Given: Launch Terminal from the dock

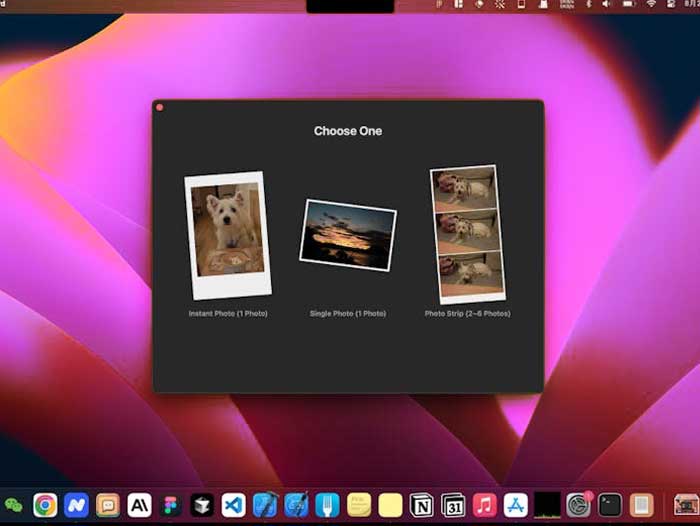Looking at the screenshot, I should 610,505.
